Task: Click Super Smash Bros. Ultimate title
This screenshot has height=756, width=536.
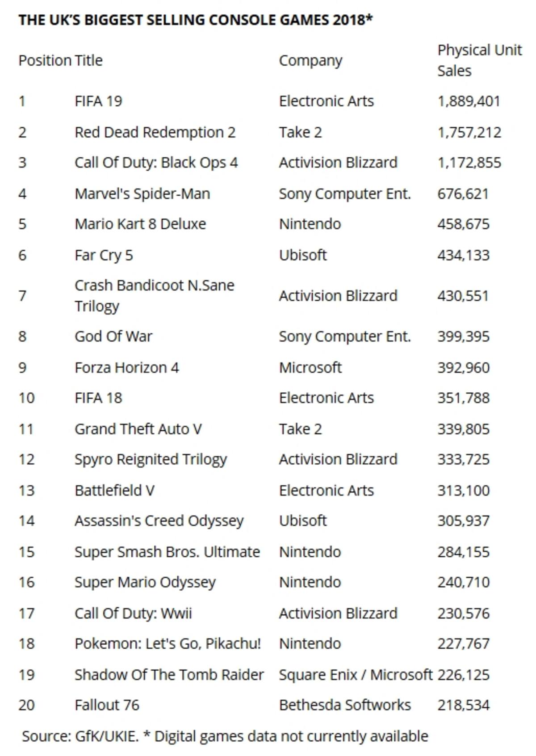Action: (x=167, y=552)
